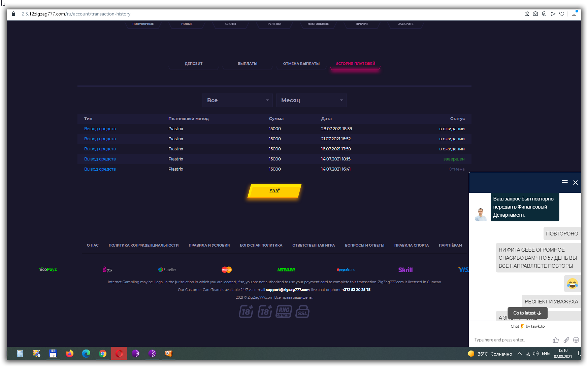This screenshot has width=588, height=367.
Task: Click the ecoPayz payment logo
Action: coord(48,269)
